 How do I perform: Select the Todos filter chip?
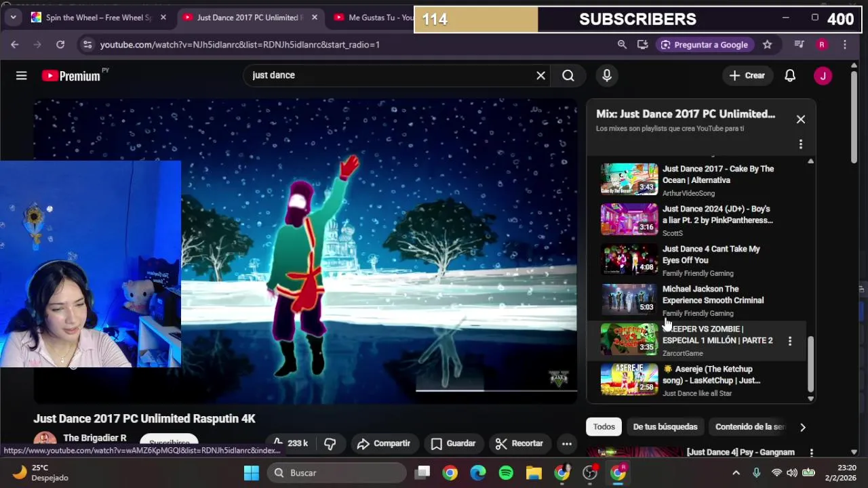pos(604,427)
